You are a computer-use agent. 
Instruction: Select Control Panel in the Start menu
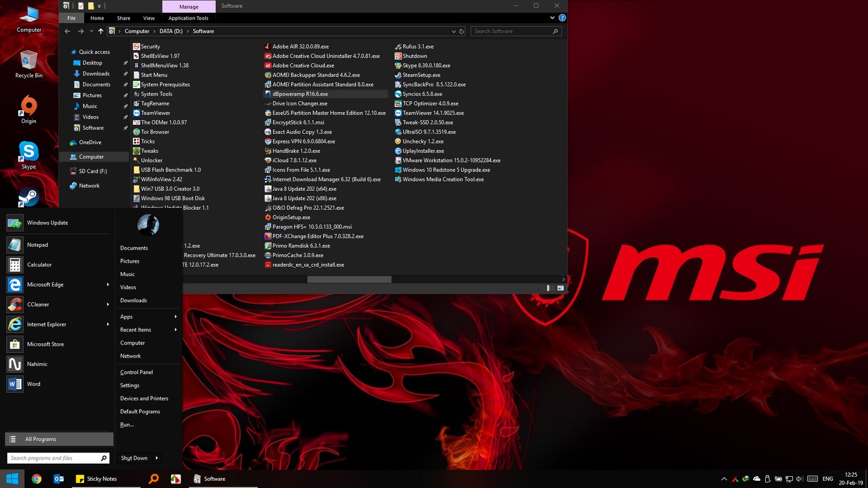click(136, 372)
